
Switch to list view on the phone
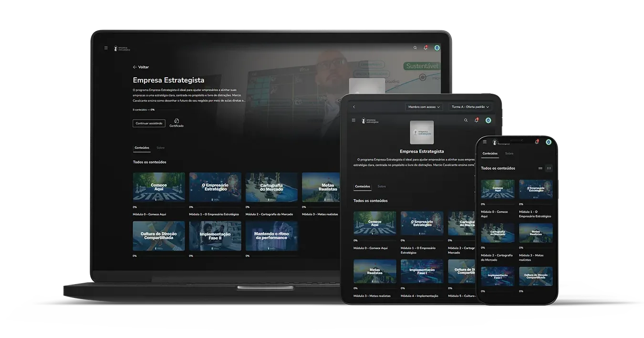tap(540, 168)
